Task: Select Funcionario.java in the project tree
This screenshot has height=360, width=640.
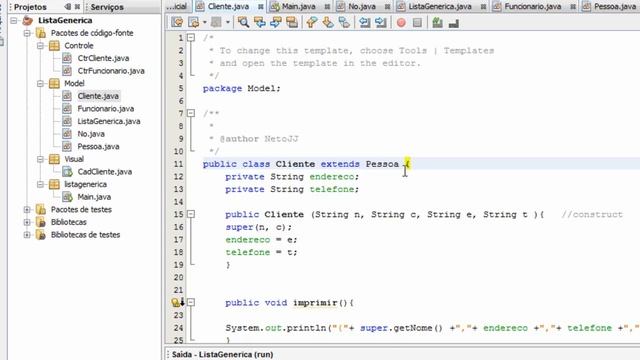Action: coord(106,109)
